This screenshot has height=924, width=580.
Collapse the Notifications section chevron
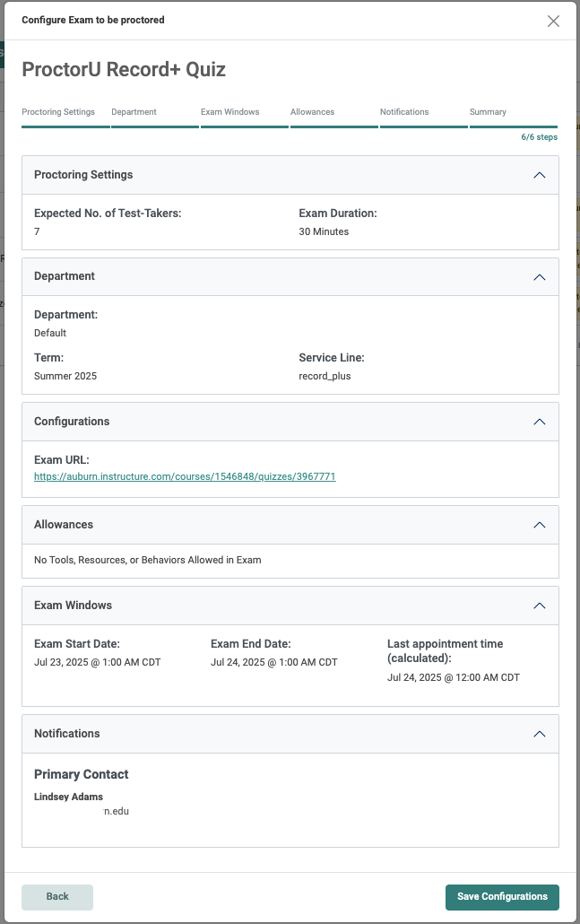coord(540,734)
